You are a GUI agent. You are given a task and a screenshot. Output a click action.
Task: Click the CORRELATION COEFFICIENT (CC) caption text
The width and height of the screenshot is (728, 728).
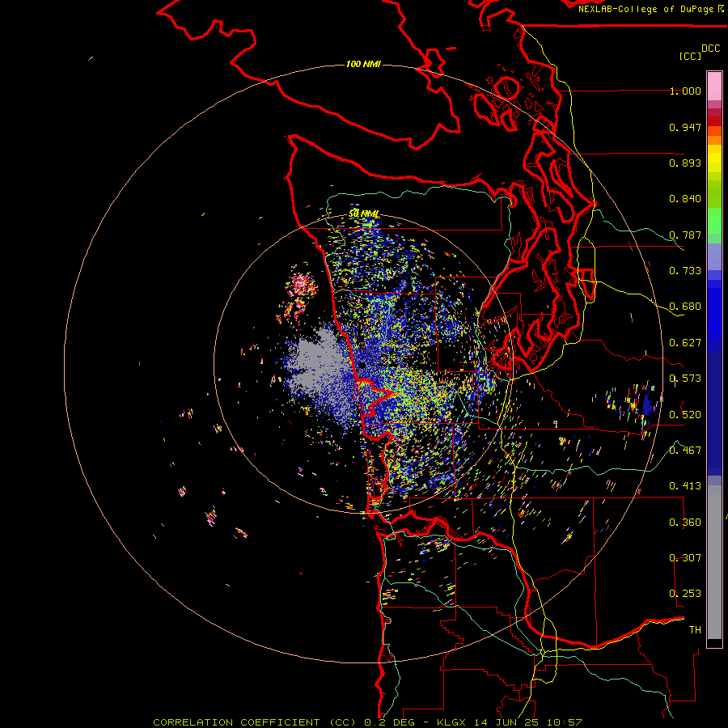click(x=255, y=722)
